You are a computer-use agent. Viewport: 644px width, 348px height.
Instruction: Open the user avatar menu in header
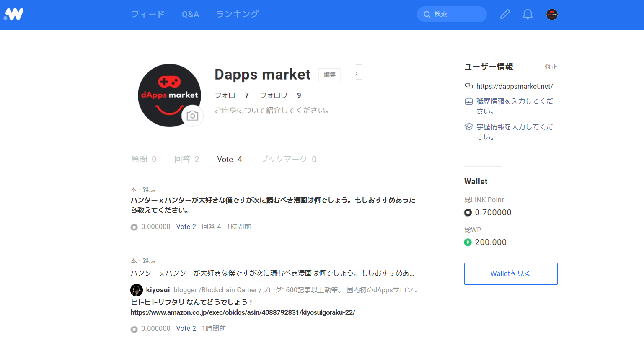tap(552, 14)
